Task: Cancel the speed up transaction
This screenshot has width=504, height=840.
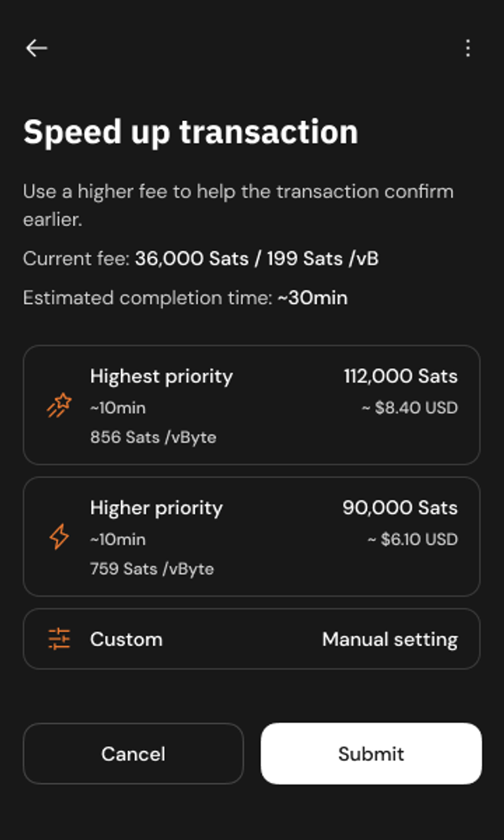Action: pyautogui.click(x=133, y=753)
